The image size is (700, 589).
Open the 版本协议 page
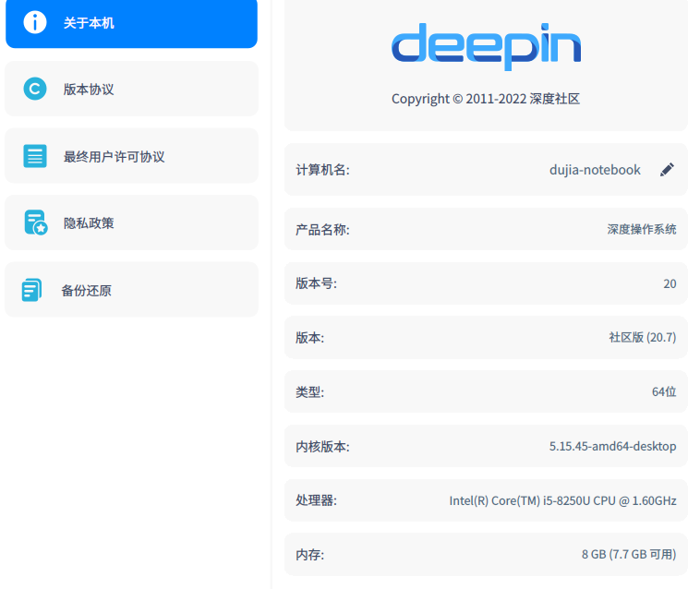tap(131, 89)
